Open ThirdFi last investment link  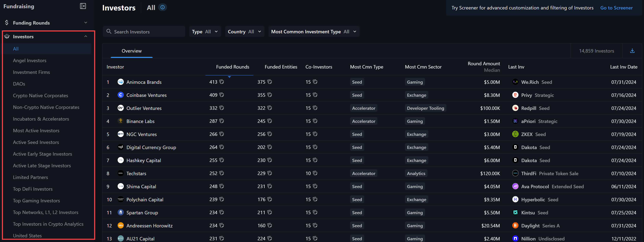coord(528,173)
